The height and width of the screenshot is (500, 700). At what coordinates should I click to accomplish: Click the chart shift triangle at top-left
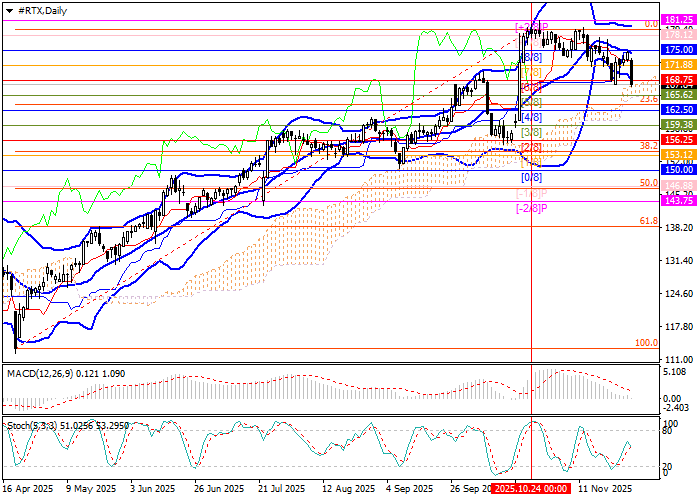7,8
